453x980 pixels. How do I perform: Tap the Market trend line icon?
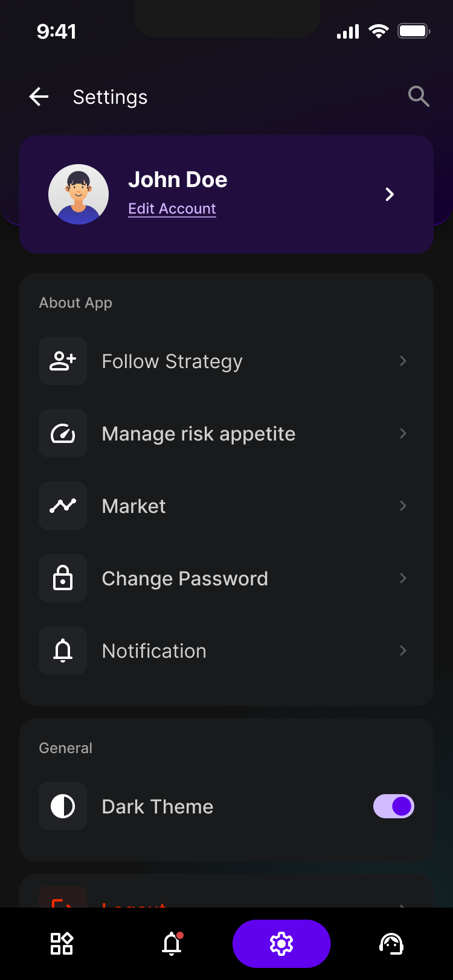click(x=63, y=506)
